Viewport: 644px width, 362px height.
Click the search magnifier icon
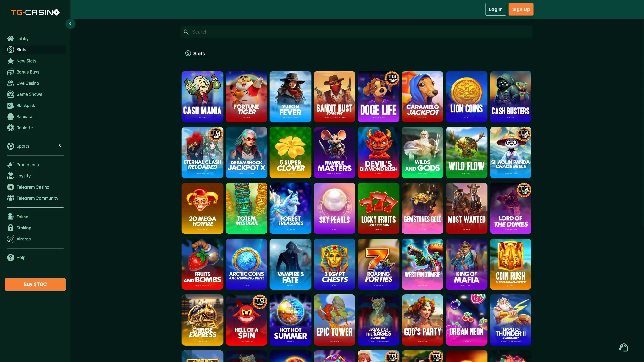pyautogui.click(x=186, y=32)
